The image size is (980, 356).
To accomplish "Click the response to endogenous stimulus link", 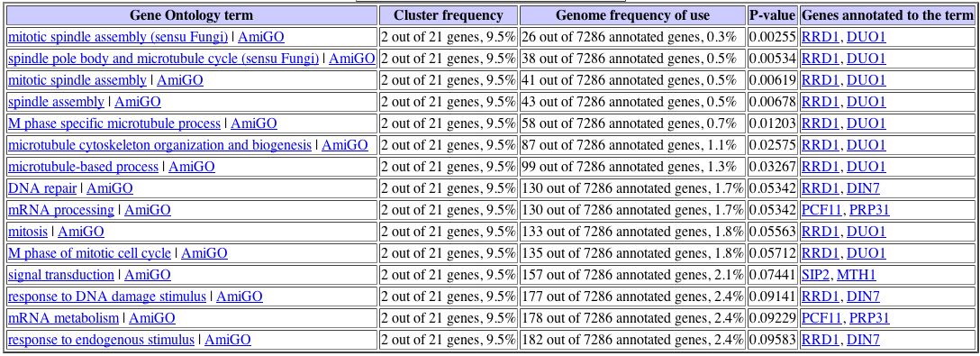I will tap(101, 340).
